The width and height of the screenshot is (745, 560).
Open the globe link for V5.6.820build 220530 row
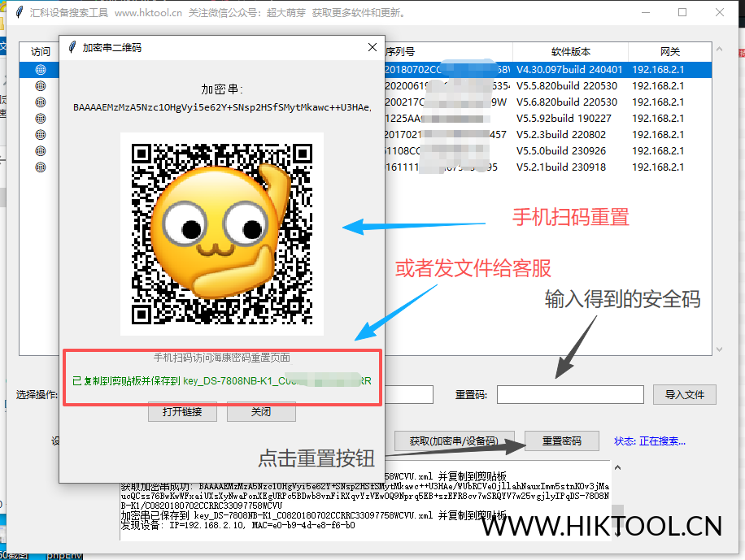pos(41,102)
